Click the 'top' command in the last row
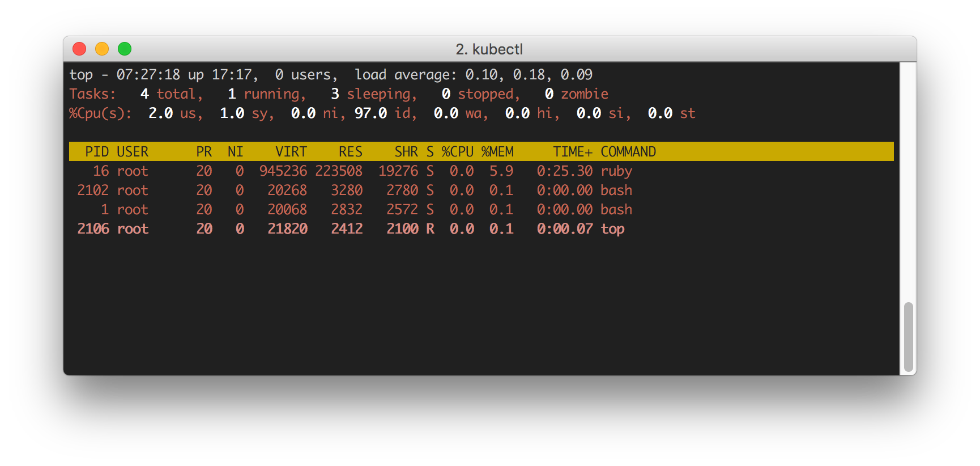Viewport: 980px width, 466px height. coord(612,229)
